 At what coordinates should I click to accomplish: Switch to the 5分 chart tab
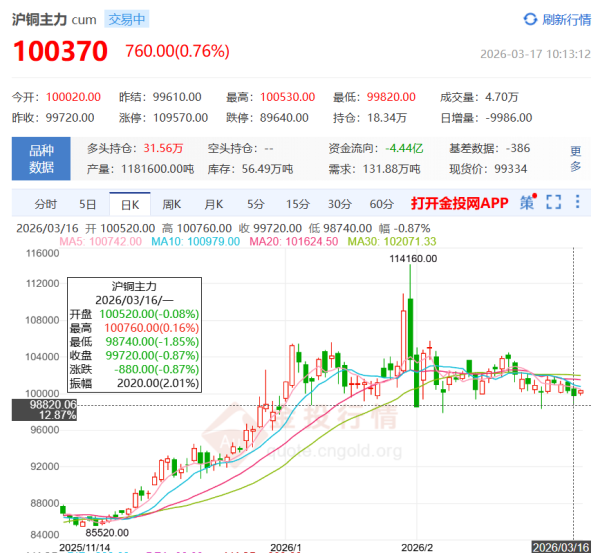[256, 204]
